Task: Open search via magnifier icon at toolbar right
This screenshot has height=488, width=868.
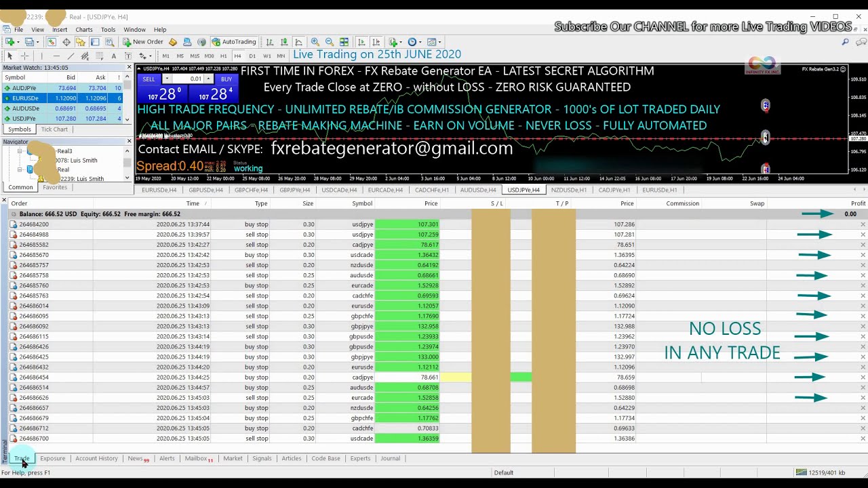Action: 845,42
